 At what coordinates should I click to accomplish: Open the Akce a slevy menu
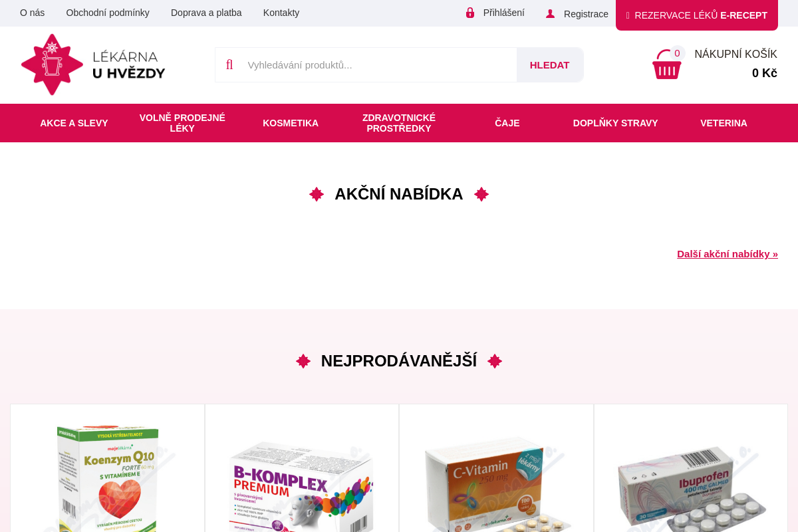point(74,123)
